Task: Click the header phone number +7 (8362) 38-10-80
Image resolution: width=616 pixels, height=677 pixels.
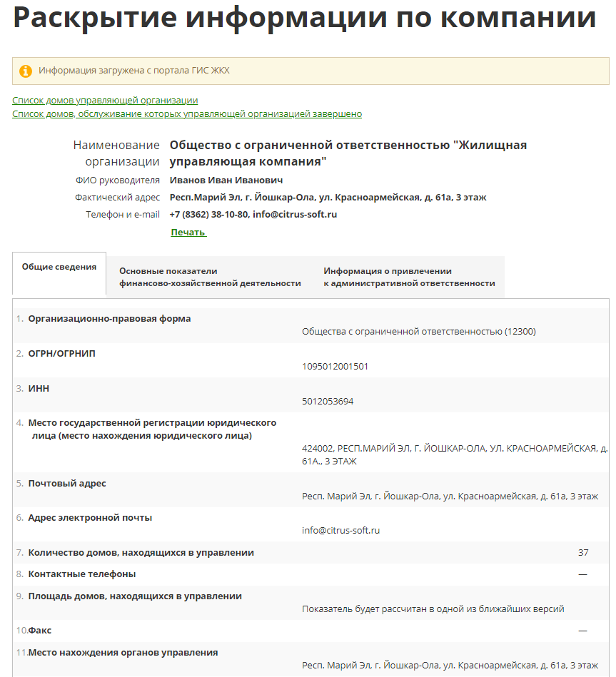Action: 208,214
